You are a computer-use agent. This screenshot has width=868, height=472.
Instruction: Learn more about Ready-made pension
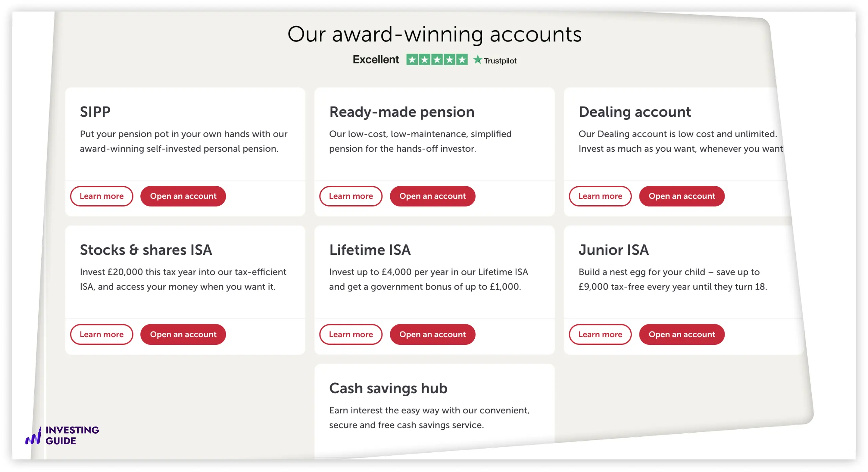coord(351,196)
